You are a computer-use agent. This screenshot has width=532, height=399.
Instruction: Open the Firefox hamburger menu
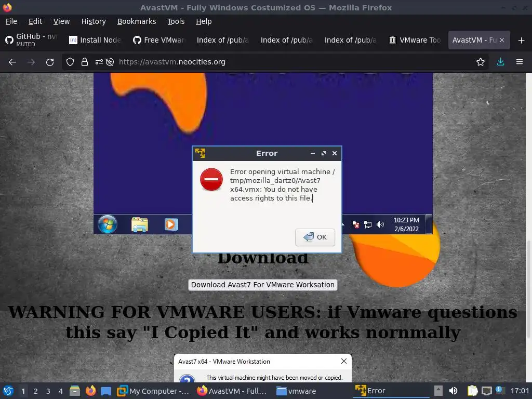(520, 62)
